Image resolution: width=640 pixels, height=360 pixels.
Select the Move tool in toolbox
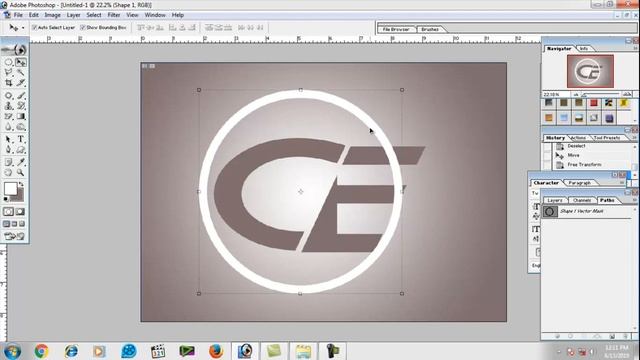point(20,62)
